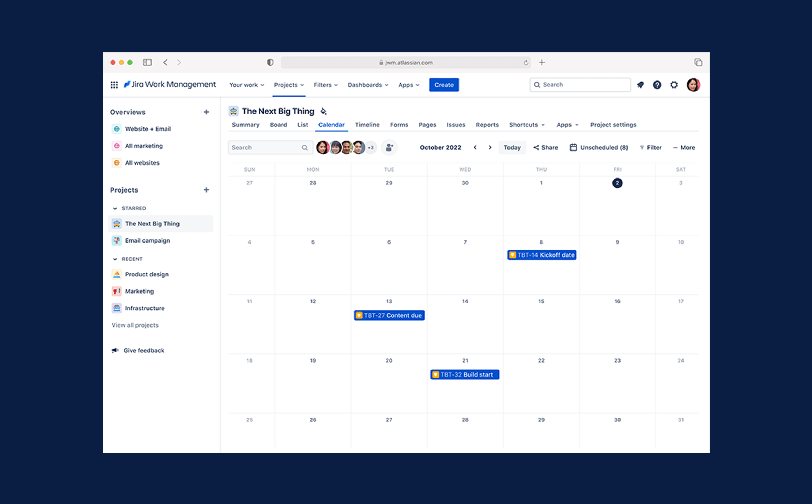Click the browser forward arrow
812x504 pixels.
coord(179,62)
